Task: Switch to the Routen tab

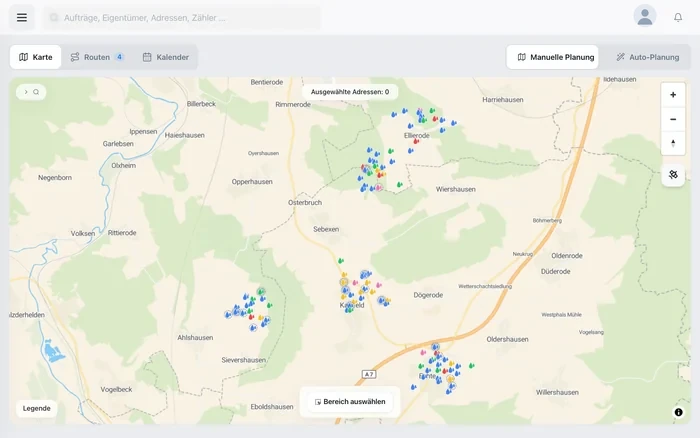Action: click(x=97, y=57)
